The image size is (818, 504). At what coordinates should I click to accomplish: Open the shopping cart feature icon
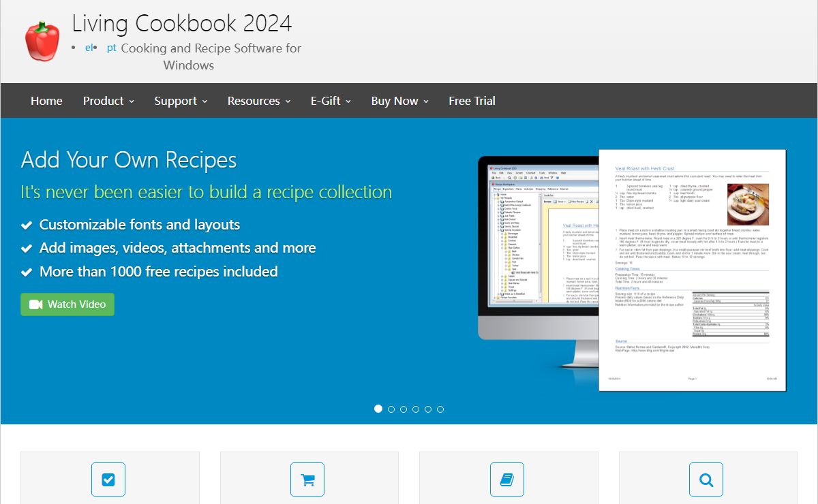pyautogui.click(x=307, y=479)
